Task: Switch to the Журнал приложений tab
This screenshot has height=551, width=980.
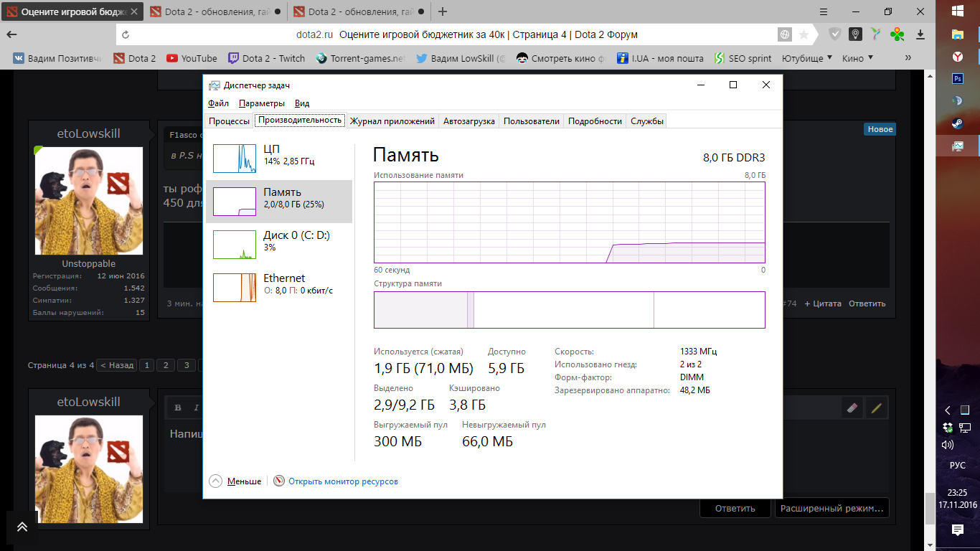Action: tap(392, 121)
